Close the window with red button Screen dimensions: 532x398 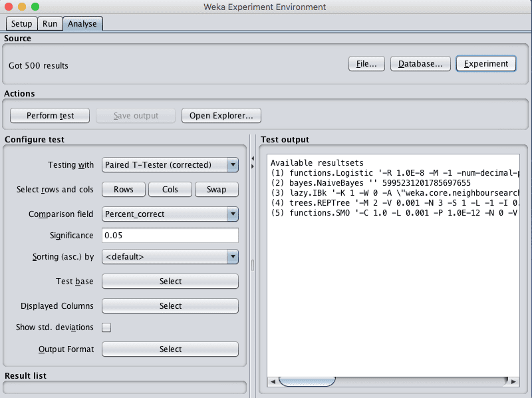click(9, 7)
